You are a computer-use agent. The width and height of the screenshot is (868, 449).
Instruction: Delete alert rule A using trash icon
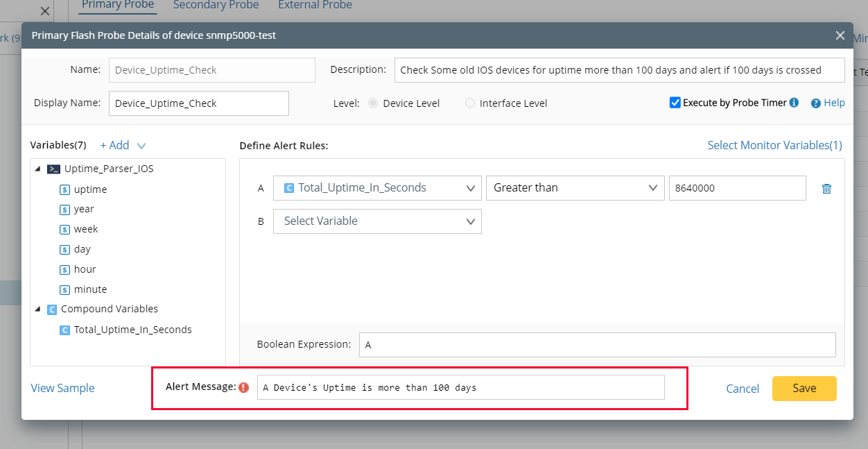[826, 187]
